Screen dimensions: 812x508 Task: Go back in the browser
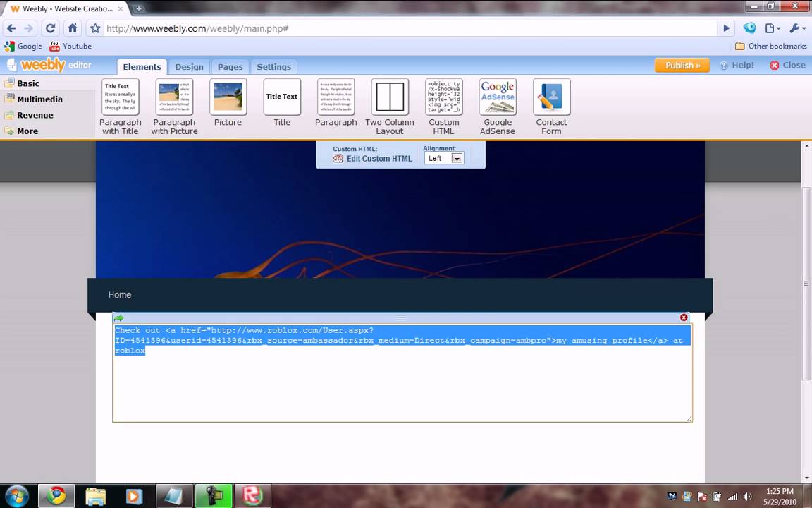pyautogui.click(x=11, y=28)
